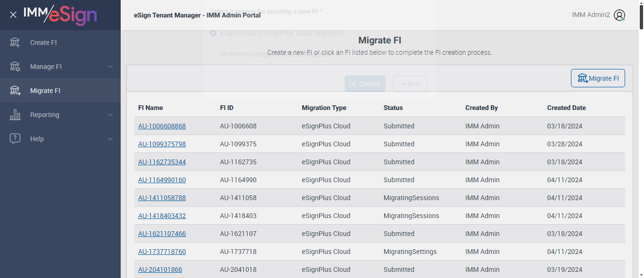Open the Help sidebar label
The image size is (644, 278).
[x=37, y=139]
